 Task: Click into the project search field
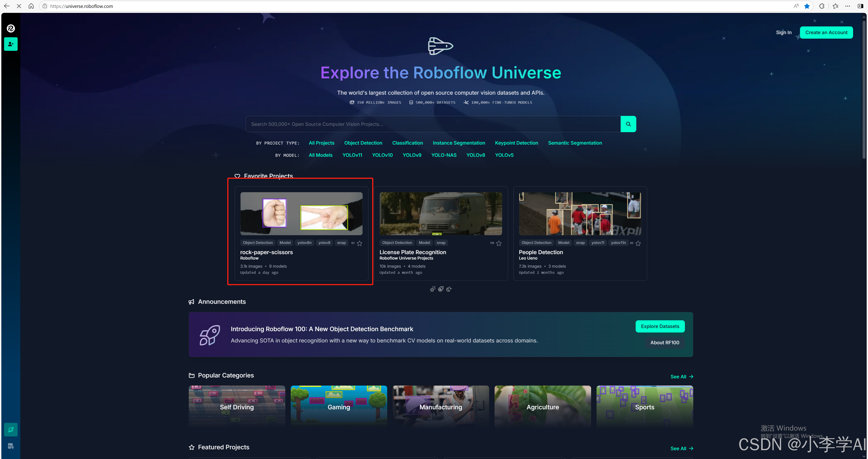(433, 124)
